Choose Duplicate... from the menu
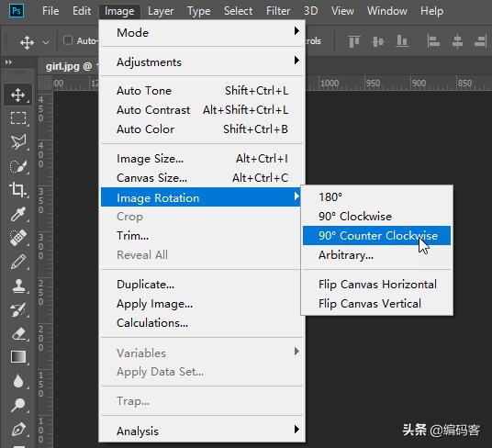492x448 pixels. 202,285
